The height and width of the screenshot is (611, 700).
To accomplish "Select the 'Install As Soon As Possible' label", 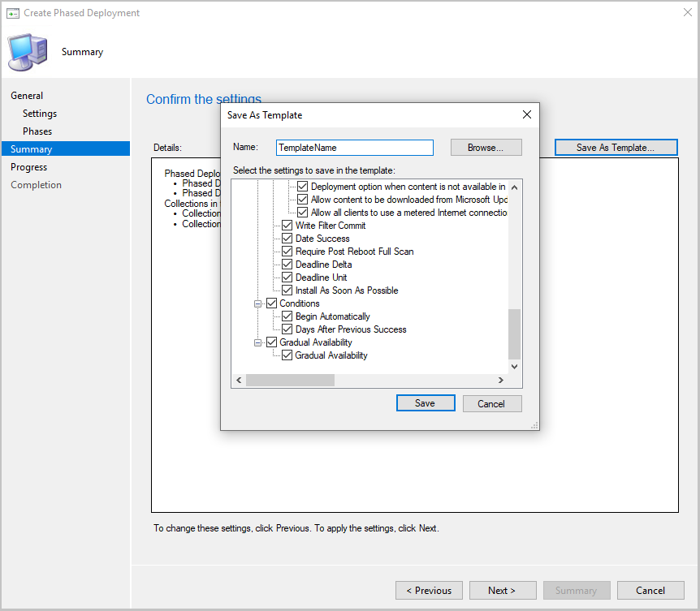I will point(347,290).
